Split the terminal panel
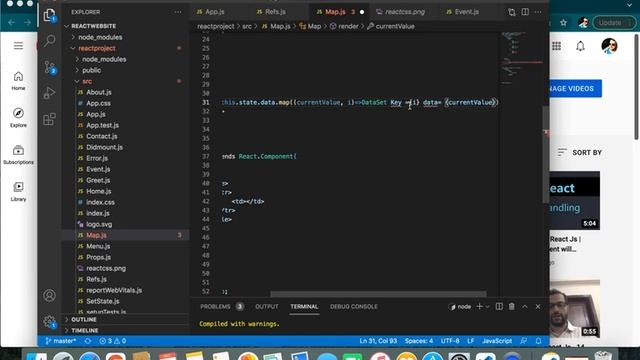Image resolution: width=640 pixels, height=360 pixels. click(499, 306)
